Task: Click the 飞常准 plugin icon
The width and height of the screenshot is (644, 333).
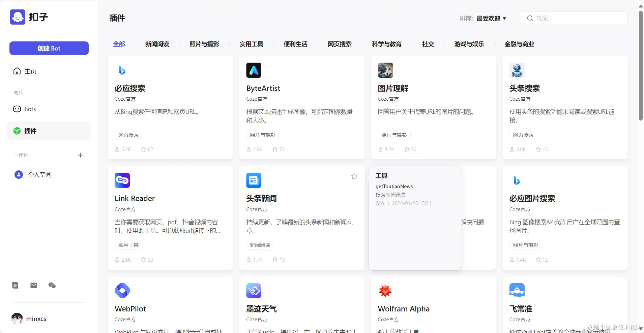Action: 517,291
